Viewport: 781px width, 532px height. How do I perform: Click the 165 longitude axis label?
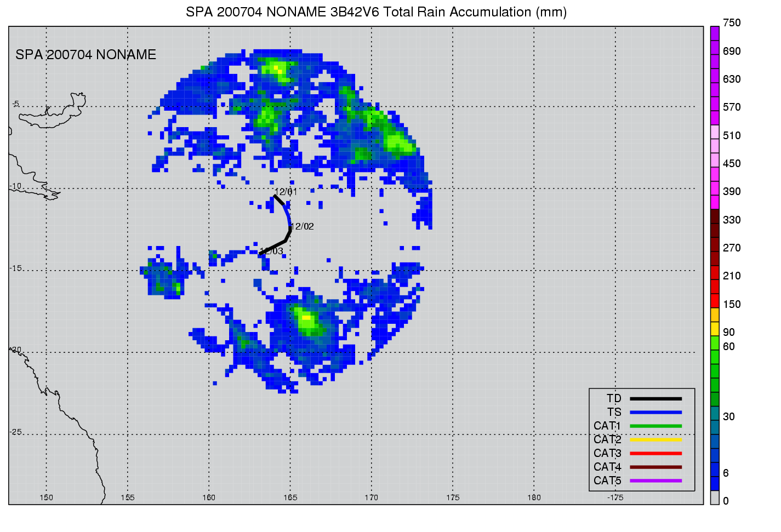pyautogui.click(x=290, y=497)
